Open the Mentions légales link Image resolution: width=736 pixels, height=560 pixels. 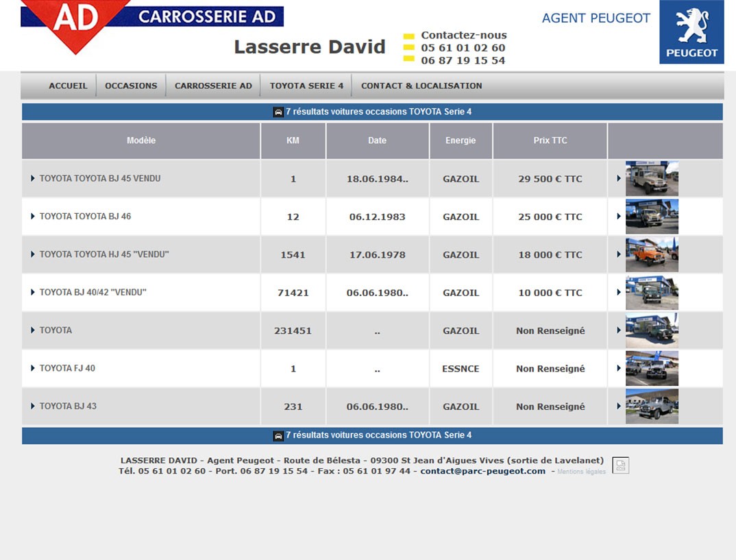[x=581, y=472]
